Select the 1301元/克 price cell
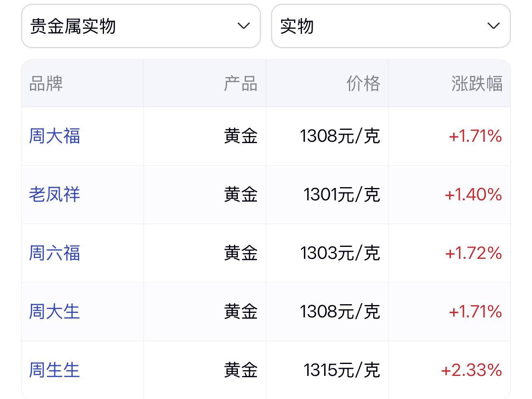532x399 pixels. [341, 195]
